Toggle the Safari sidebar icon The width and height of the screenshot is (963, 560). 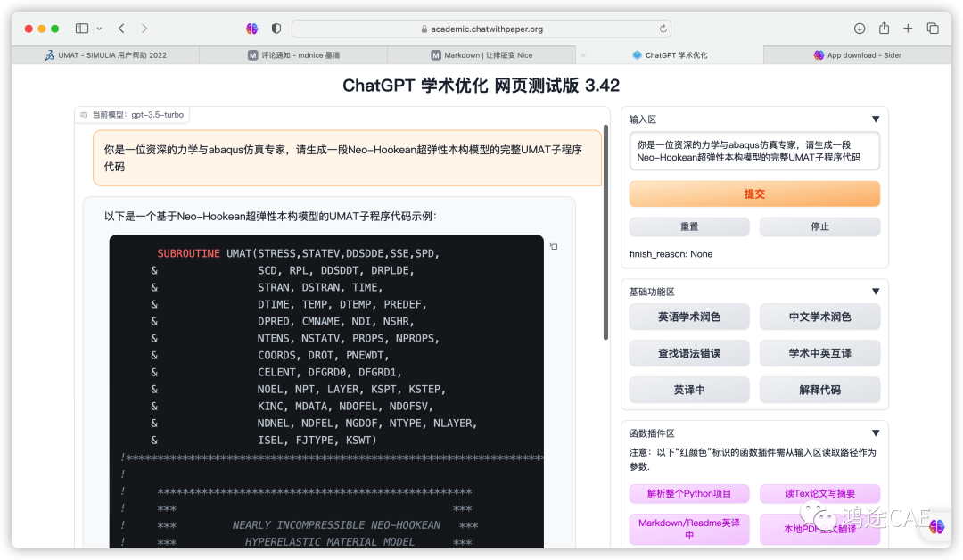pyautogui.click(x=81, y=28)
